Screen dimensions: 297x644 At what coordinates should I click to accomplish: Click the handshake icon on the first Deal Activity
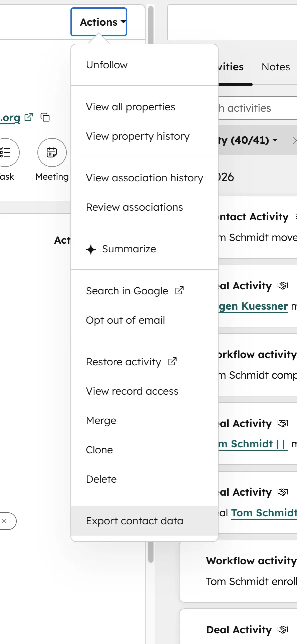tap(283, 285)
